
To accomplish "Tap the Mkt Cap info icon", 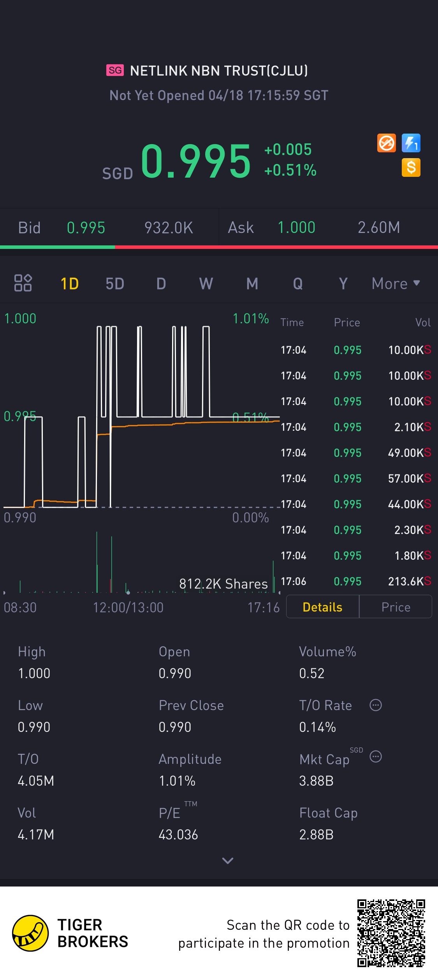I will [x=375, y=756].
